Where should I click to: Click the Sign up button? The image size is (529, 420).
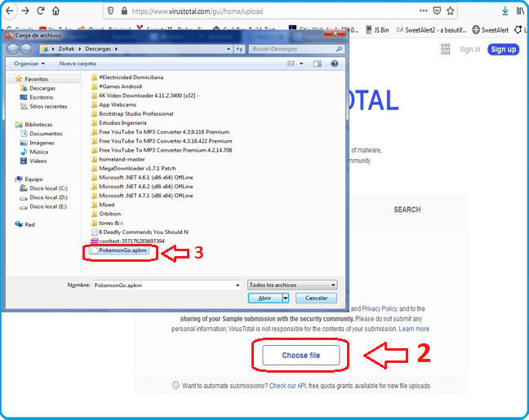[x=503, y=49]
